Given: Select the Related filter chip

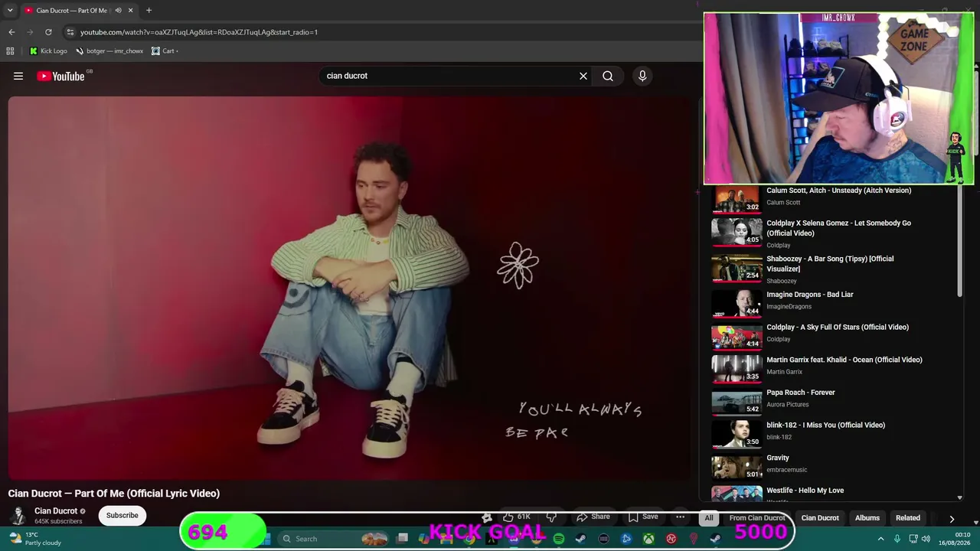Looking at the screenshot, I should tap(908, 518).
